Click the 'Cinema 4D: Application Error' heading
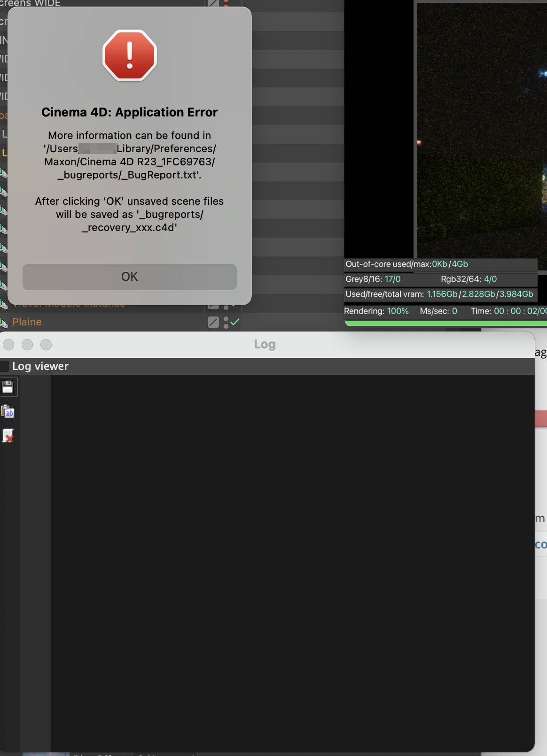 [130, 112]
